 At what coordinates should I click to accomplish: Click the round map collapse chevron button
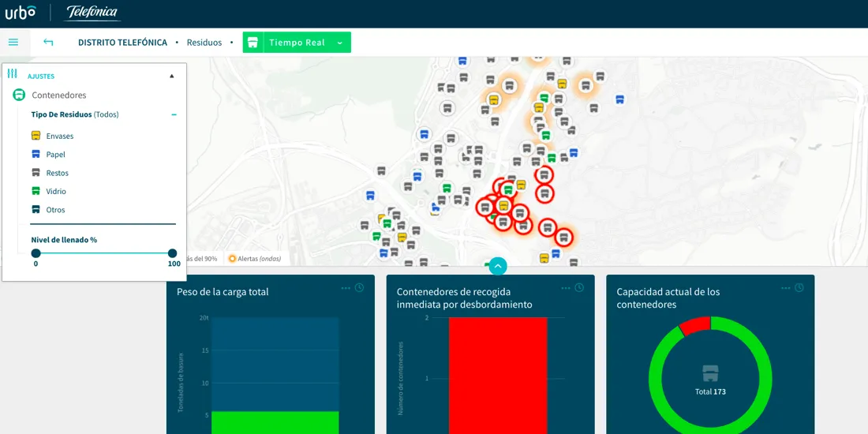coord(497,266)
